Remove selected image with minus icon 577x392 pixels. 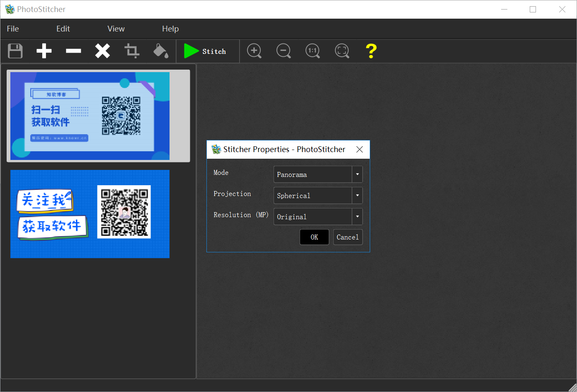(x=73, y=51)
